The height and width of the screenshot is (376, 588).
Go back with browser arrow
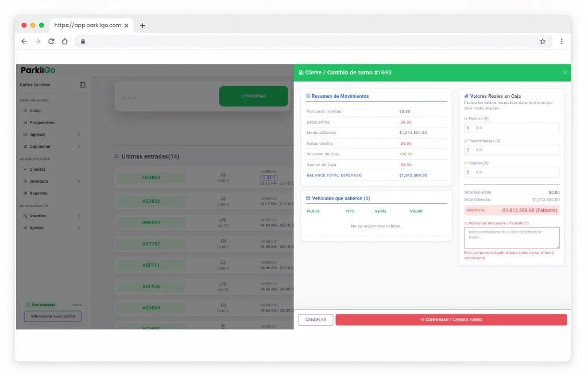point(24,41)
